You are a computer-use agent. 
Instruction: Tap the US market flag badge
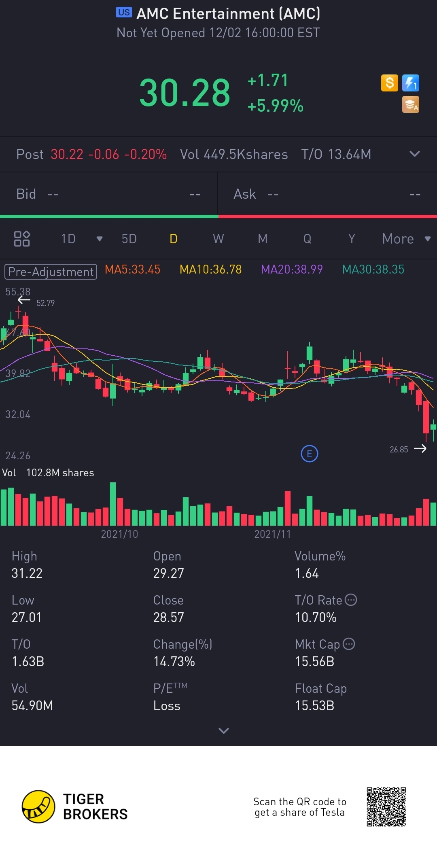coord(124,13)
